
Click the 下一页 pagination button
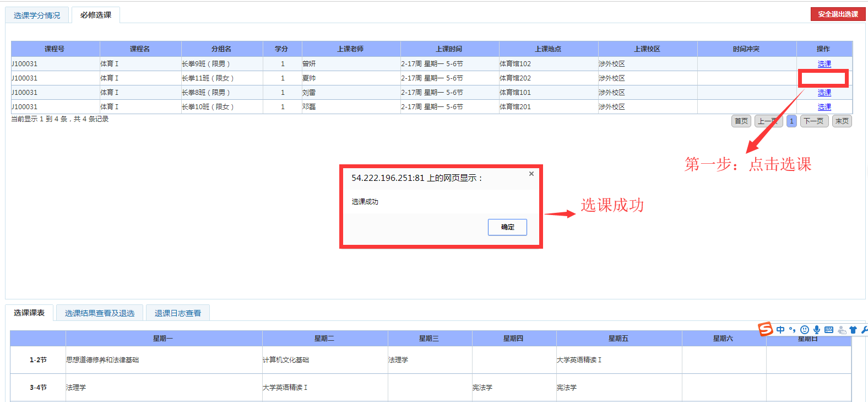tap(814, 121)
